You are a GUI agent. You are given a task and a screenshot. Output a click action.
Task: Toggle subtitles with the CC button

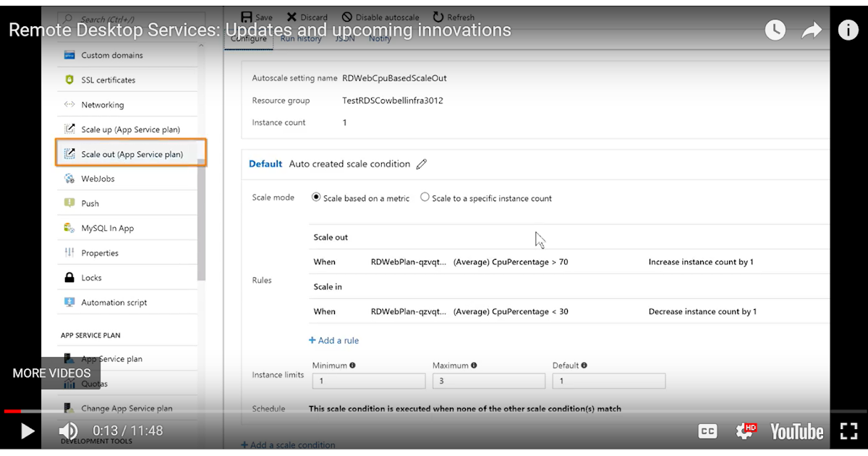(x=707, y=431)
